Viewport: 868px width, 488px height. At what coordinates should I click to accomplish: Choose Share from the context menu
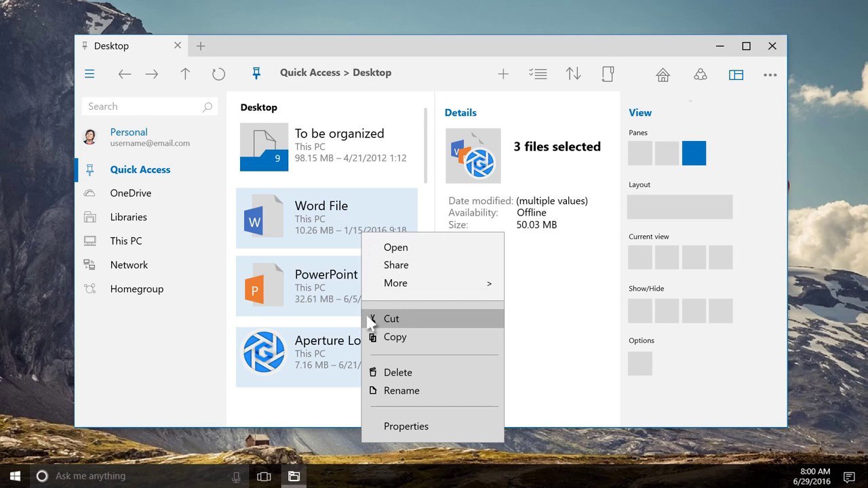[x=433, y=265]
